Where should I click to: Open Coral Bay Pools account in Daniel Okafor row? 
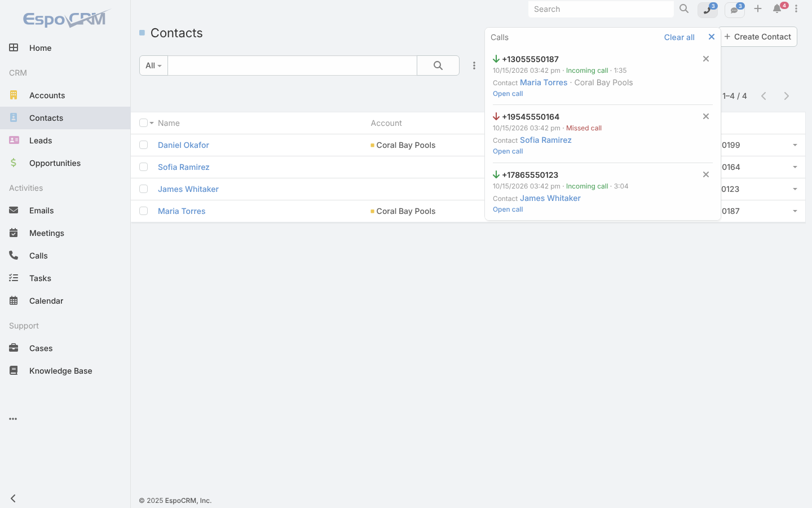click(x=406, y=145)
